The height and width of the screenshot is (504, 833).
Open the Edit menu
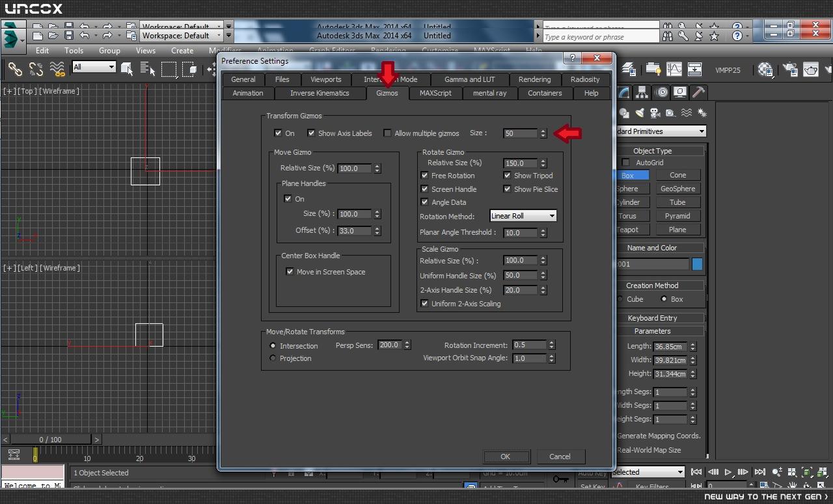(x=42, y=50)
